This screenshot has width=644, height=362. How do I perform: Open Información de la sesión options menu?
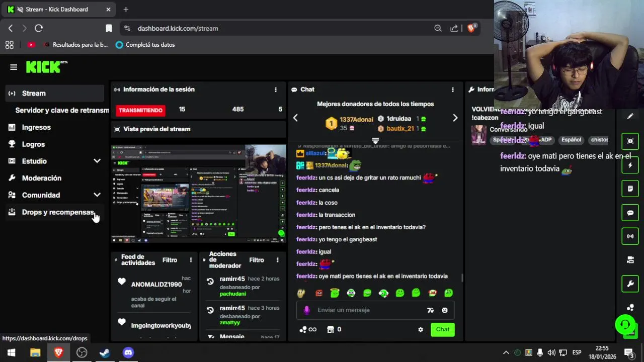click(275, 89)
